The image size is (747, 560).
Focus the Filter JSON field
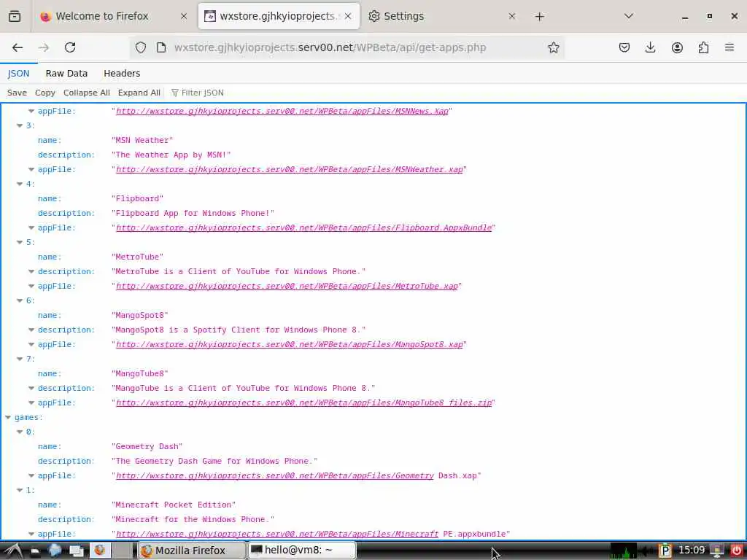click(x=203, y=93)
